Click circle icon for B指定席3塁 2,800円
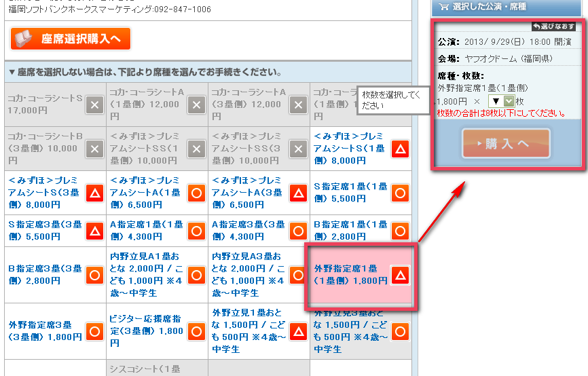 click(x=94, y=275)
